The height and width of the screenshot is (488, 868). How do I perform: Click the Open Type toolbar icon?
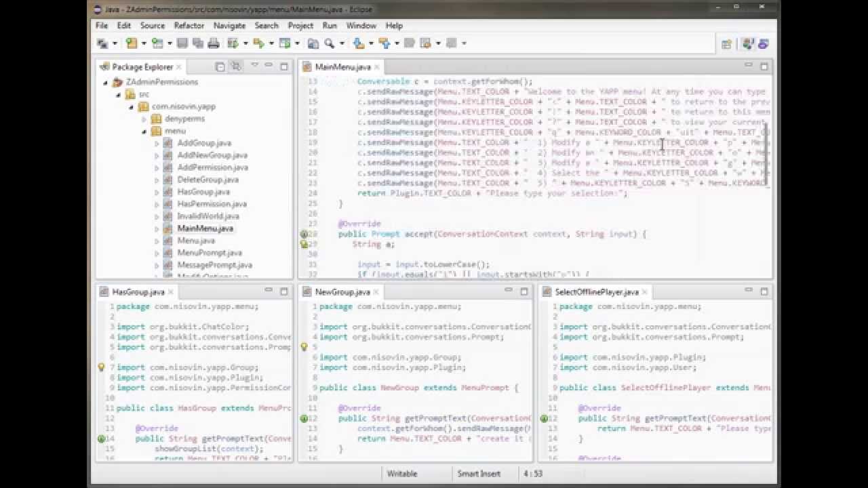click(x=313, y=43)
